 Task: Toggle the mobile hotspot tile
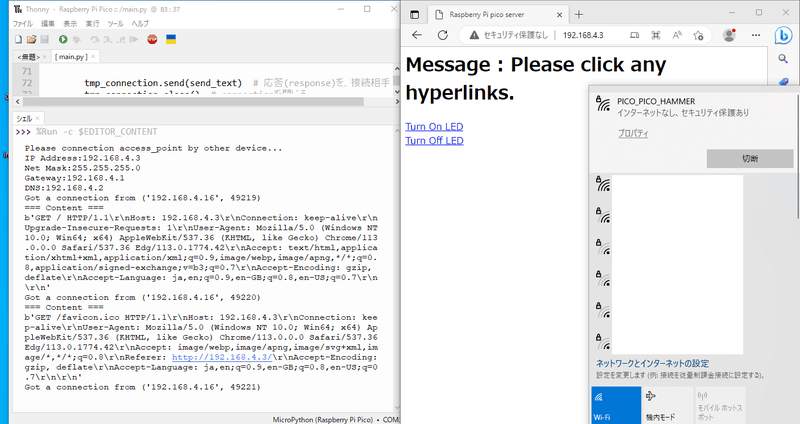click(x=719, y=405)
